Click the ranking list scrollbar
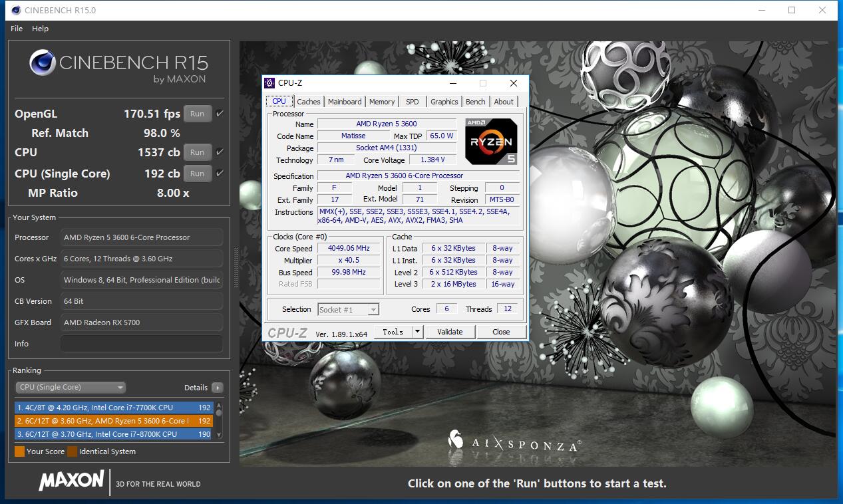The image size is (843, 504). 219,420
